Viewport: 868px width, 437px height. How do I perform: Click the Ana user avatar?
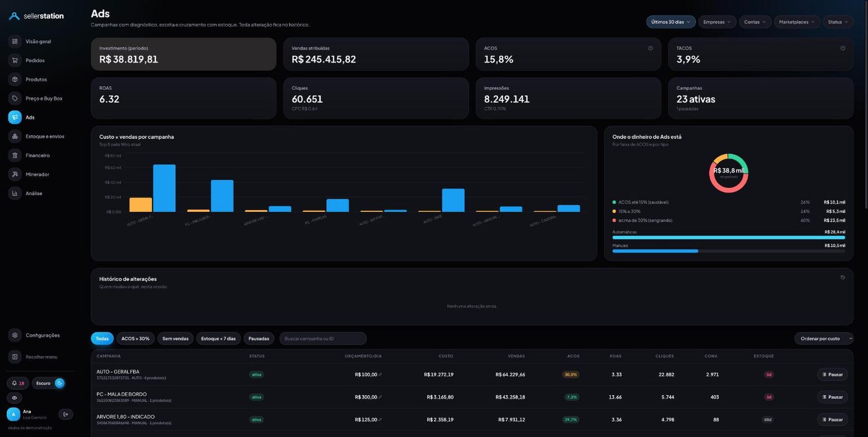click(x=13, y=415)
